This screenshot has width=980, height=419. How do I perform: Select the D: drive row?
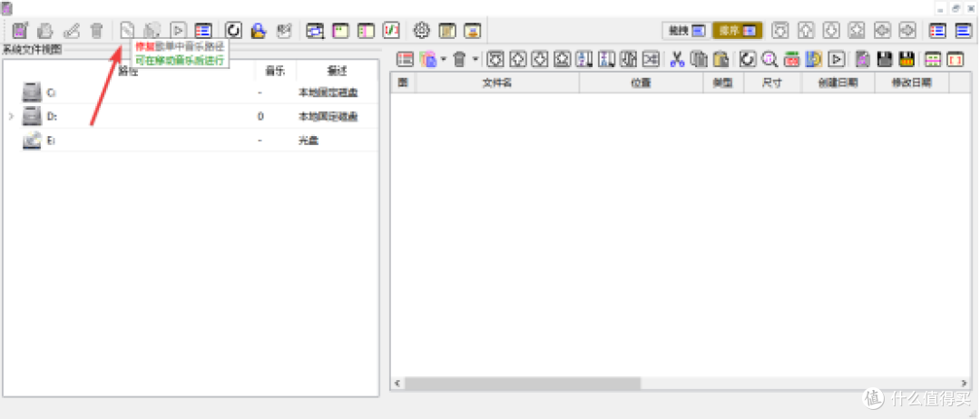(x=191, y=116)
